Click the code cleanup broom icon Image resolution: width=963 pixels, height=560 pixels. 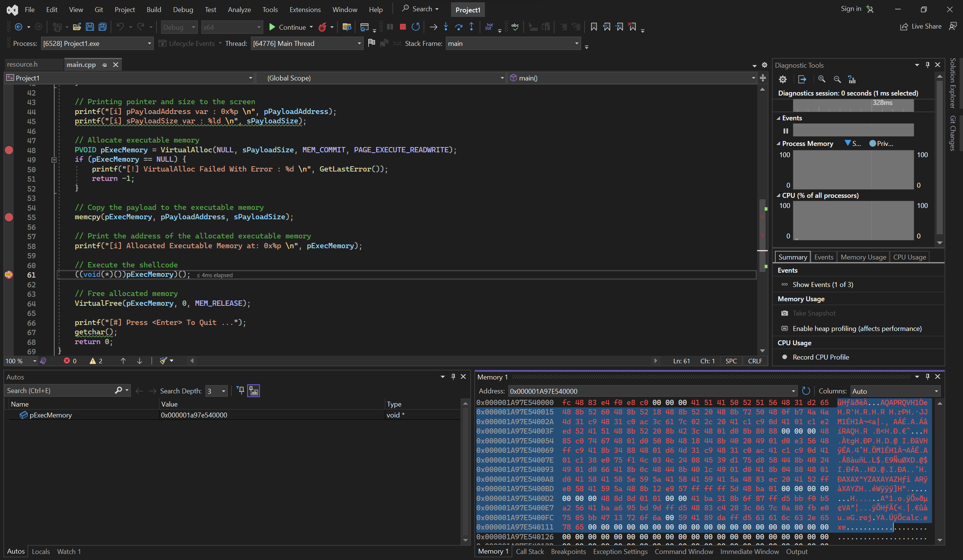pos(164,361)
